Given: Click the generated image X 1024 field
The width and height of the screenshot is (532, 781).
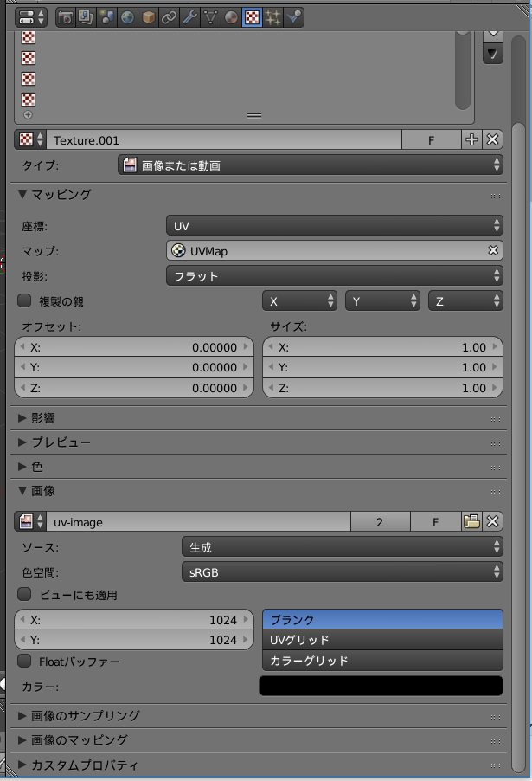Looking at the screenshot, I should [x=134, y=620].
